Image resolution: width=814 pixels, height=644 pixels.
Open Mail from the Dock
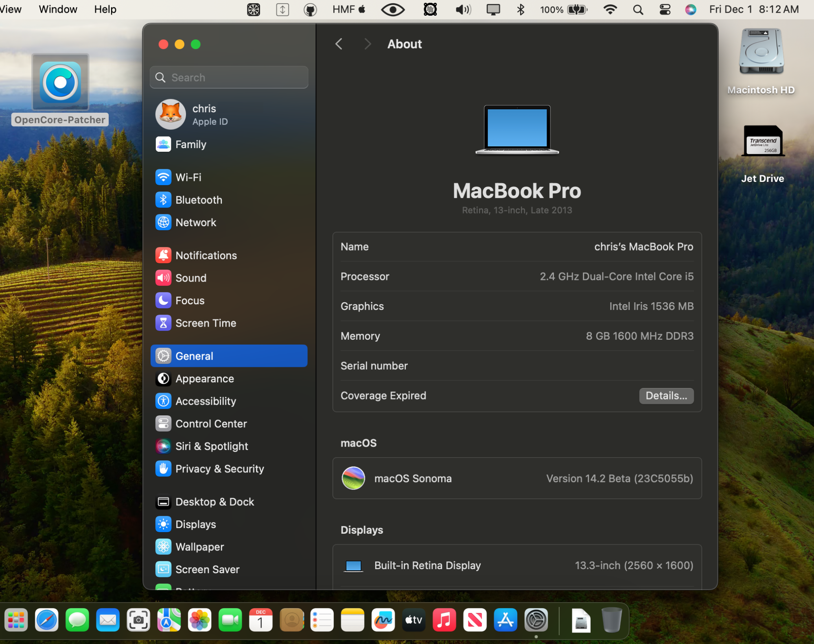(x=108, y=620)
